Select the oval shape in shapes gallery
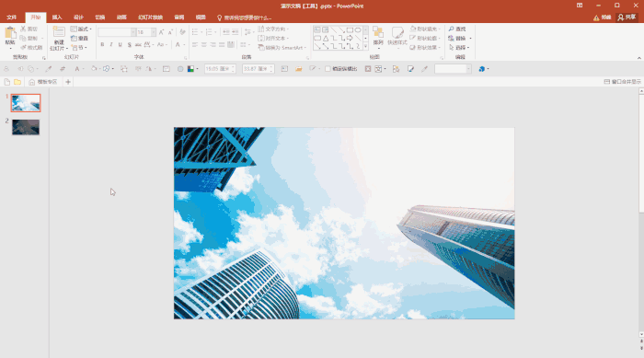Image resolution: width=644 pixels, height=358 pixels. point(358,30)
